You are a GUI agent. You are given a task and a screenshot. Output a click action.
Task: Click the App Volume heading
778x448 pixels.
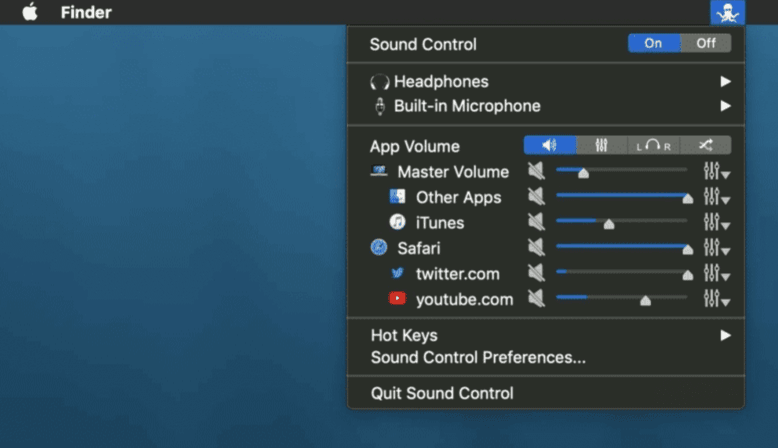(x=415, y=146)
